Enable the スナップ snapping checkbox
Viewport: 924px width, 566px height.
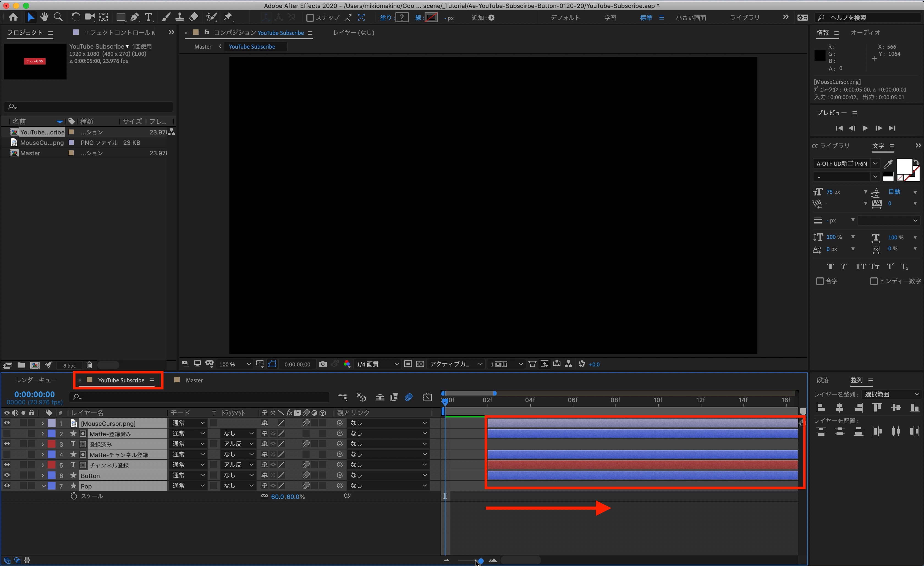(310, 18)
